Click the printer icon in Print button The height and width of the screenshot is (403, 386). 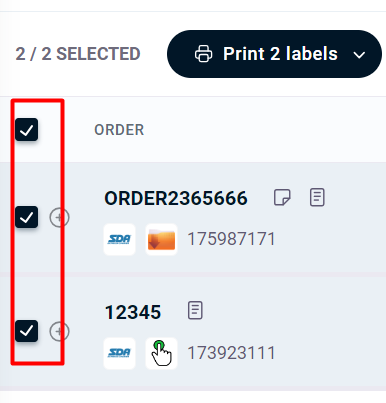click(203, 54)
